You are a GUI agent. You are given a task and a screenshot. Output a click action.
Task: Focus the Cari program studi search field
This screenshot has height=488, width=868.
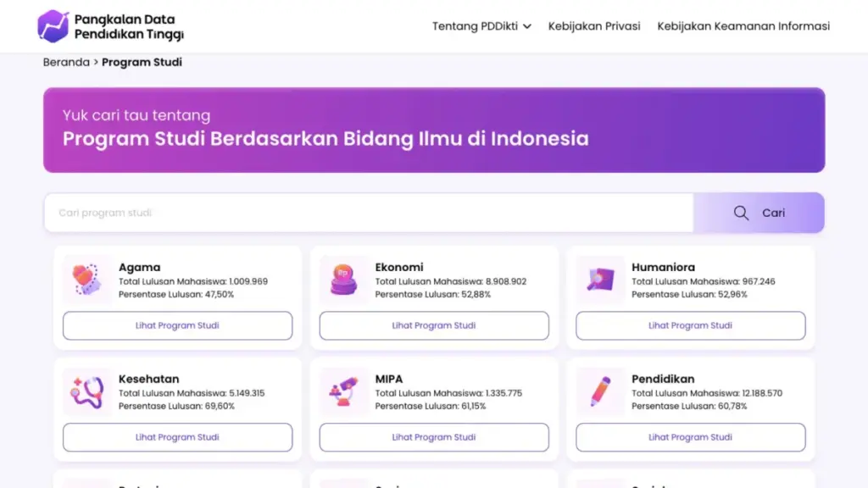[369, 213]
